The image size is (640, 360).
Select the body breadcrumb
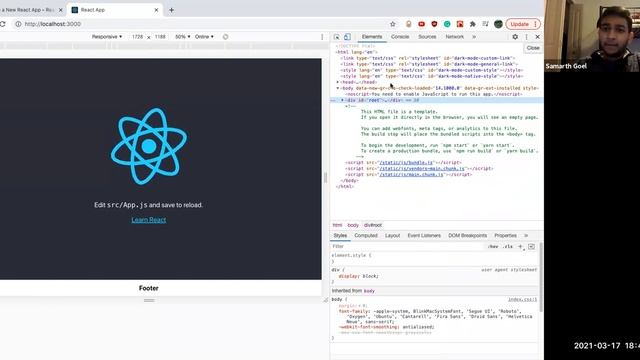pyautogui.click(x=353, y=225)
